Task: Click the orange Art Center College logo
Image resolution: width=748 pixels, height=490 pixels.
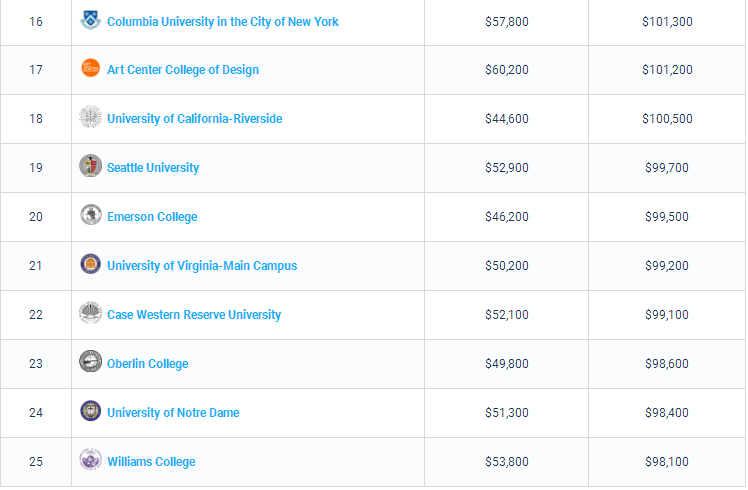Action: click(90, 69)
